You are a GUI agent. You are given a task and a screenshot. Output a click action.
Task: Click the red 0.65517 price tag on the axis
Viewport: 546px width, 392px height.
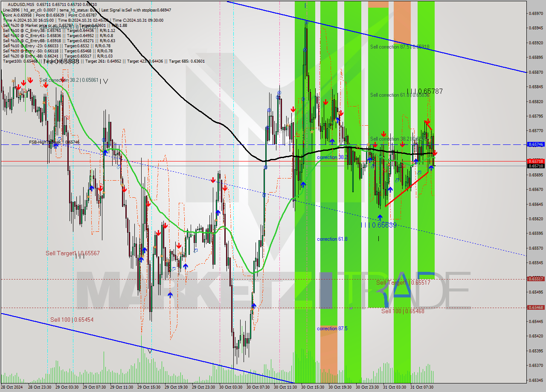tap(536, 279)
